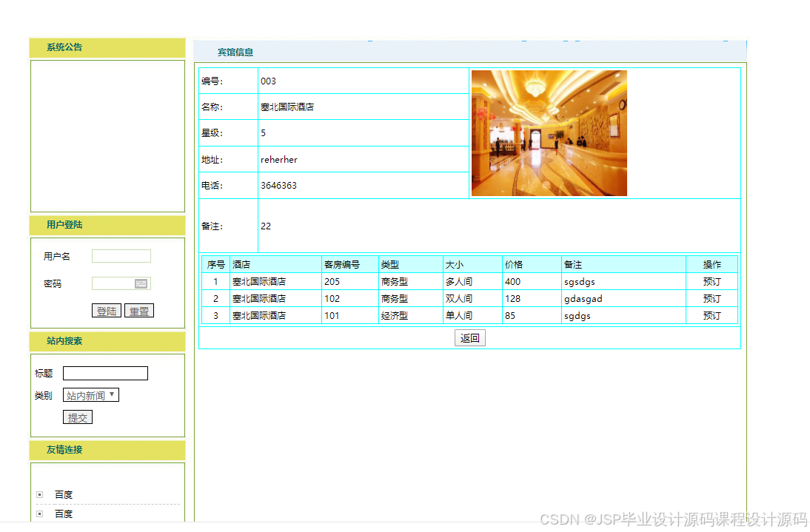The width and height of the screenshot is (810, 532).
Task: Click the price cell 85
Action: coord(510,316)
